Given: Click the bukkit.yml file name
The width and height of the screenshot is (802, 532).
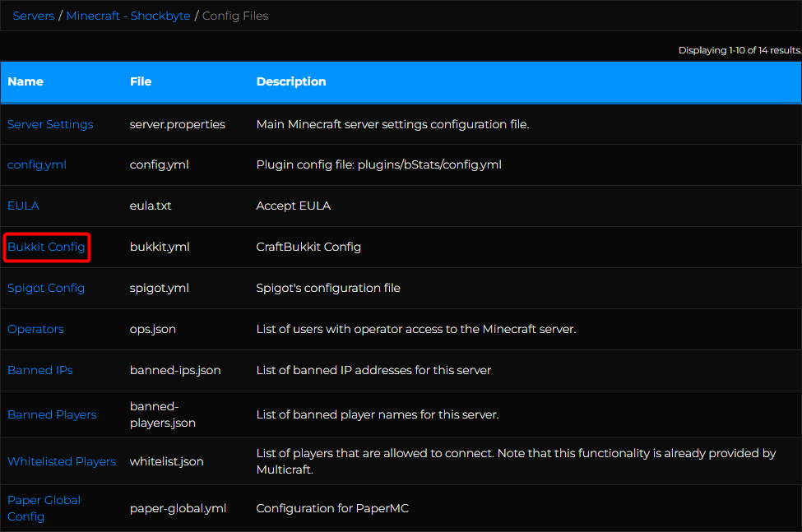Looking at the screenshot, I should (160, 247).
